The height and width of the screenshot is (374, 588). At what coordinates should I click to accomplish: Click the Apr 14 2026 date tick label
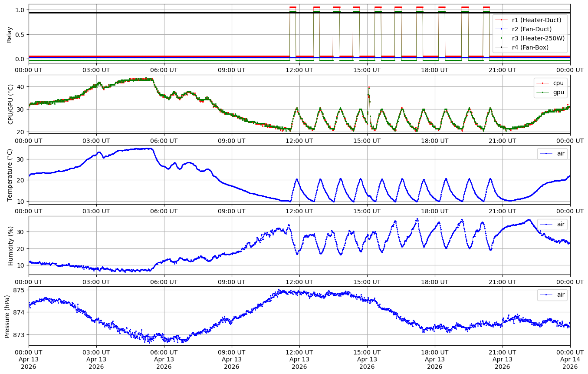[570, 359]
